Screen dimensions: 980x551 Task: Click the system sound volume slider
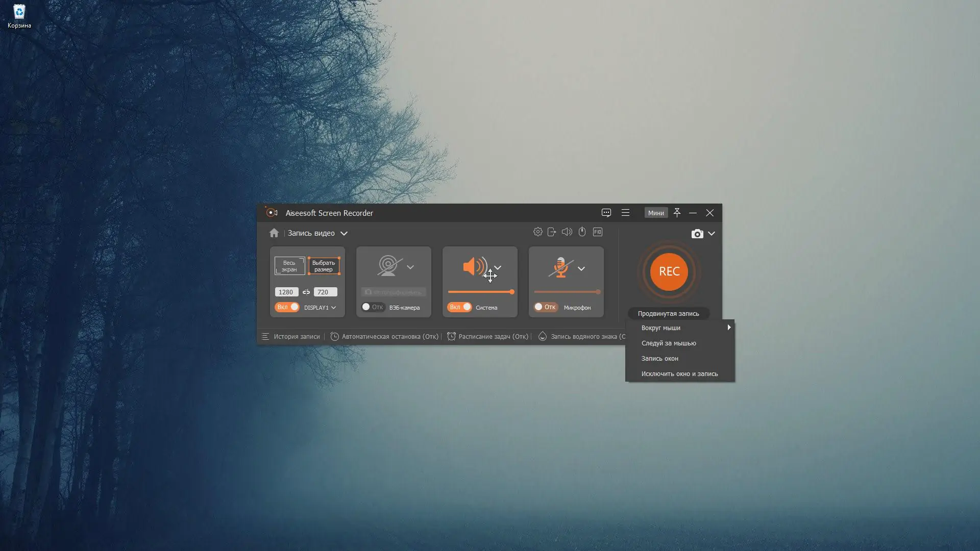480,292
